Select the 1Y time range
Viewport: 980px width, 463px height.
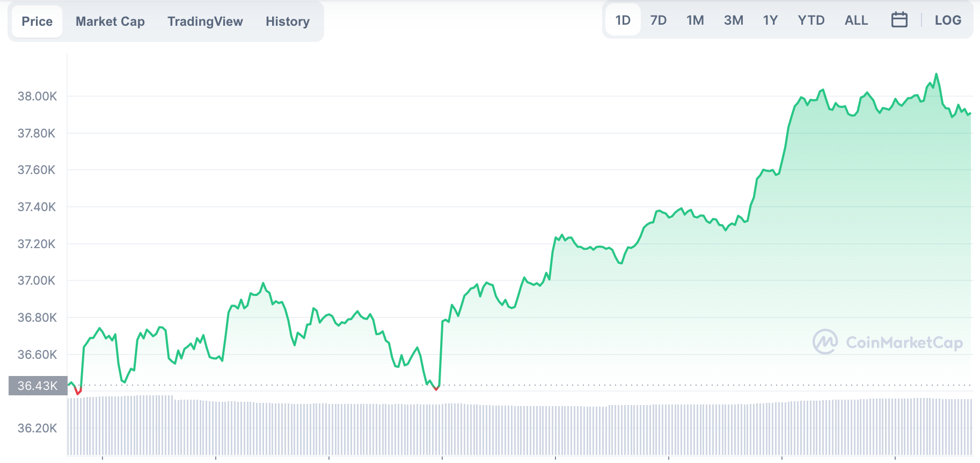pos(770,20)
